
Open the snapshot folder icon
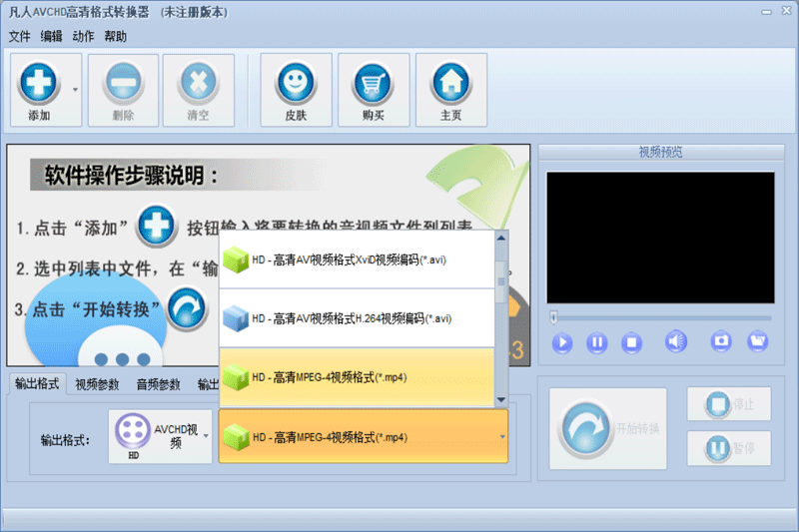click(758, 340)
